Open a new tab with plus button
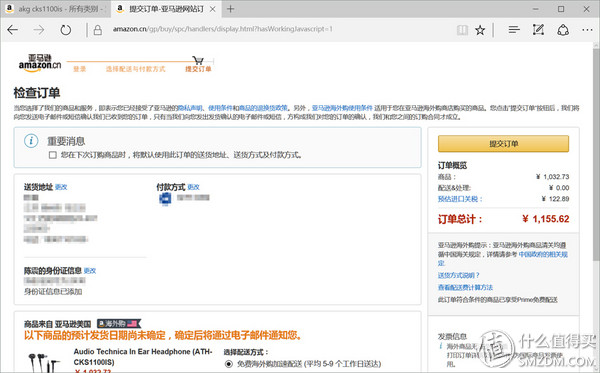 [230, 9]
